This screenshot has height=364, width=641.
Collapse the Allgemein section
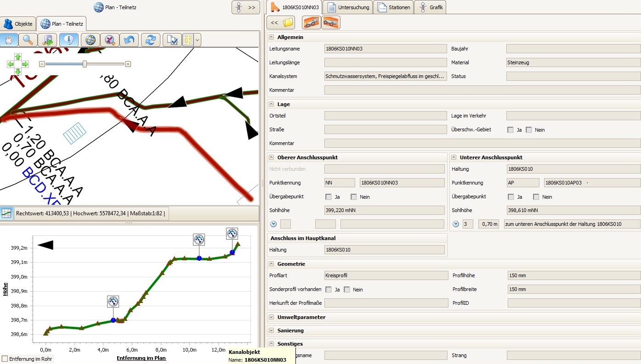(272, 37)
